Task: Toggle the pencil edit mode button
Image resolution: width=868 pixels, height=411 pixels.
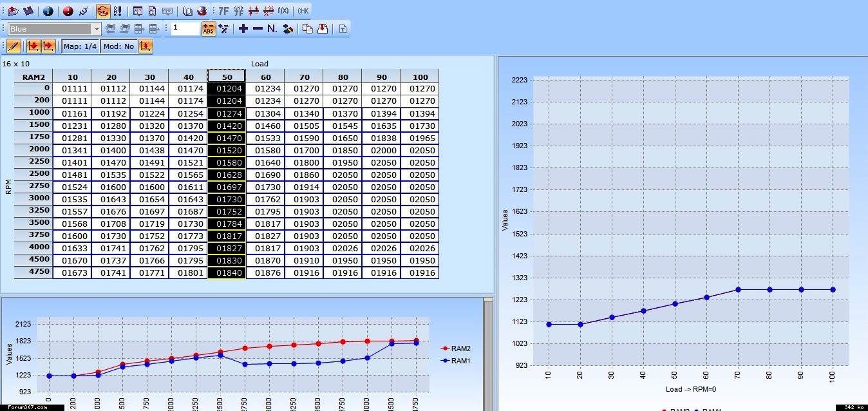Action: (x=14, y=46)
